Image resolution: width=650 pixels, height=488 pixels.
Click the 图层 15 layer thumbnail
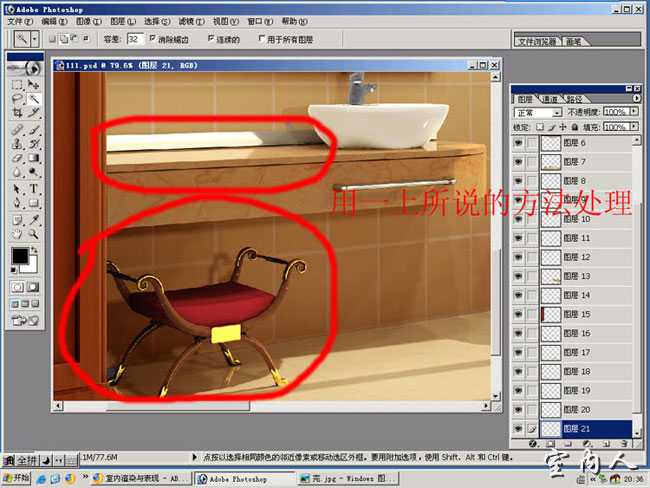[551, 314]
